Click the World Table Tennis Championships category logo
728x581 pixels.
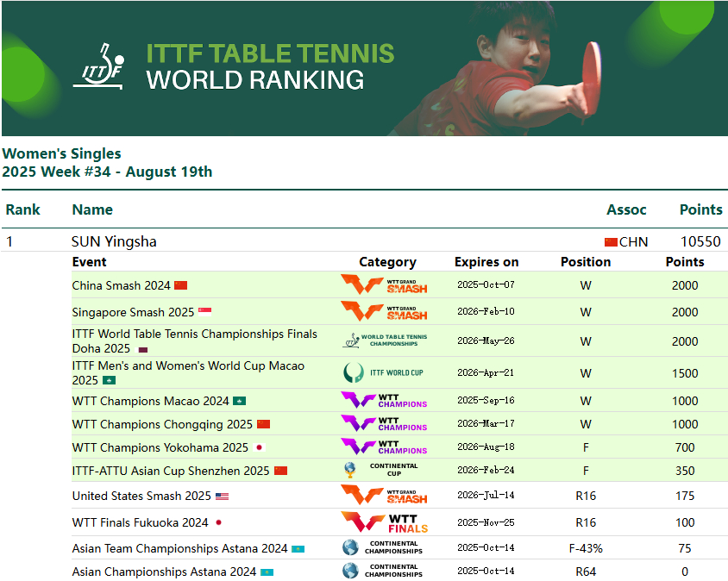coord(385,340)
